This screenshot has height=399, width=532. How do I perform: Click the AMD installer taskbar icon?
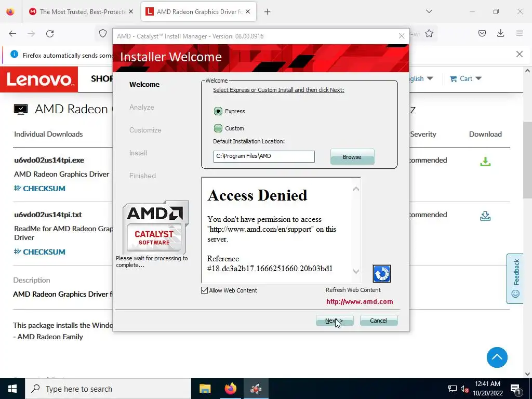(256, 389)
